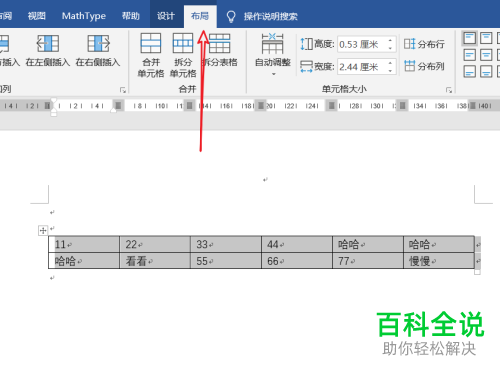Click Distribute Rows
The width and height of the screenshot is (500, 369).
point(424,44)
